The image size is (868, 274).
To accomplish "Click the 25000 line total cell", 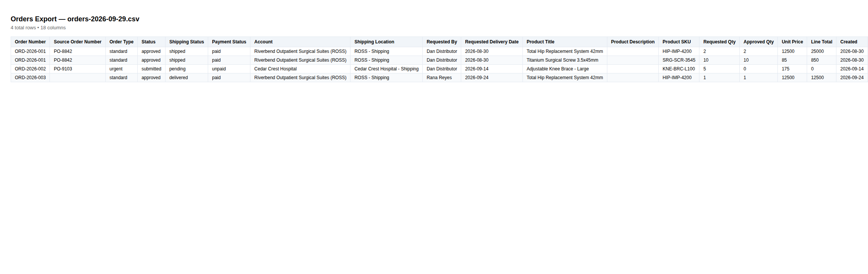I will 822,51.
